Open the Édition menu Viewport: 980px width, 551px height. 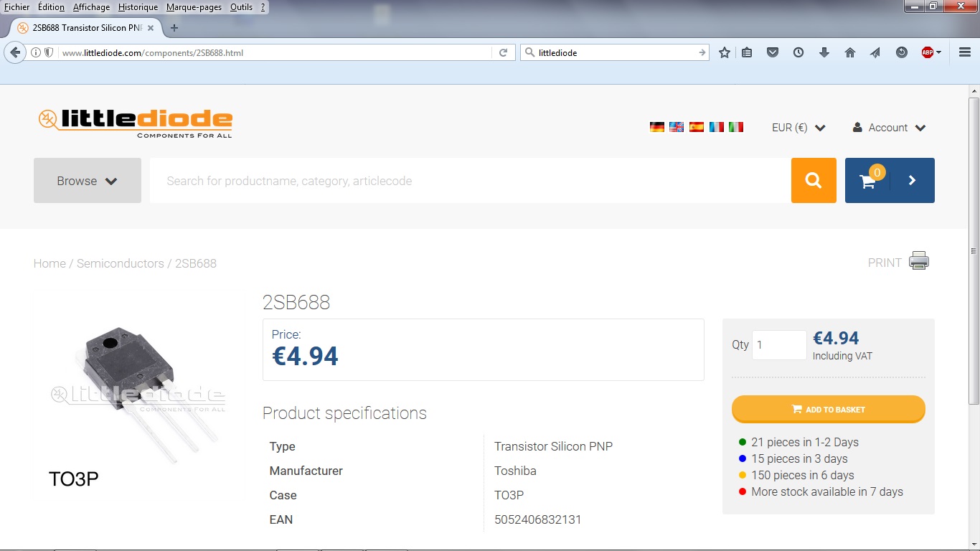51,7
